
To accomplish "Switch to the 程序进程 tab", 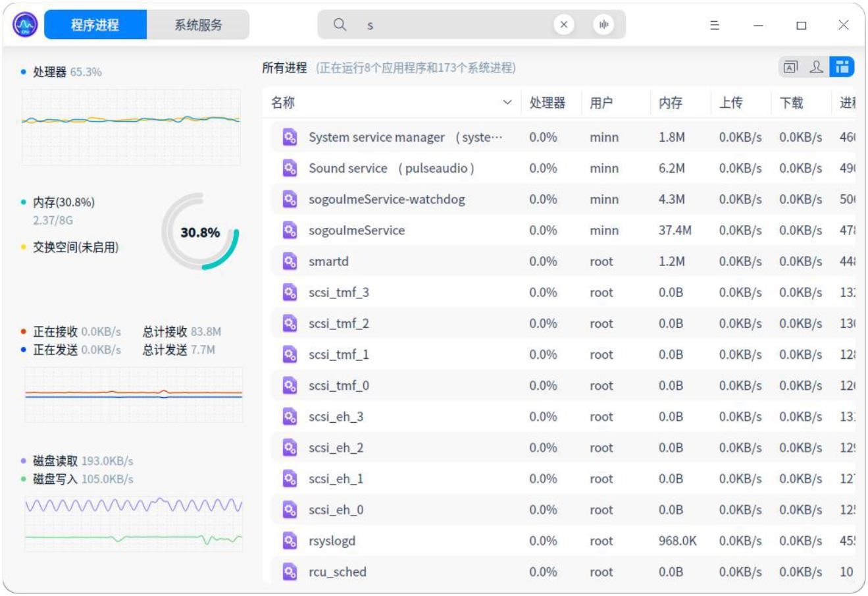I will 95,25.
